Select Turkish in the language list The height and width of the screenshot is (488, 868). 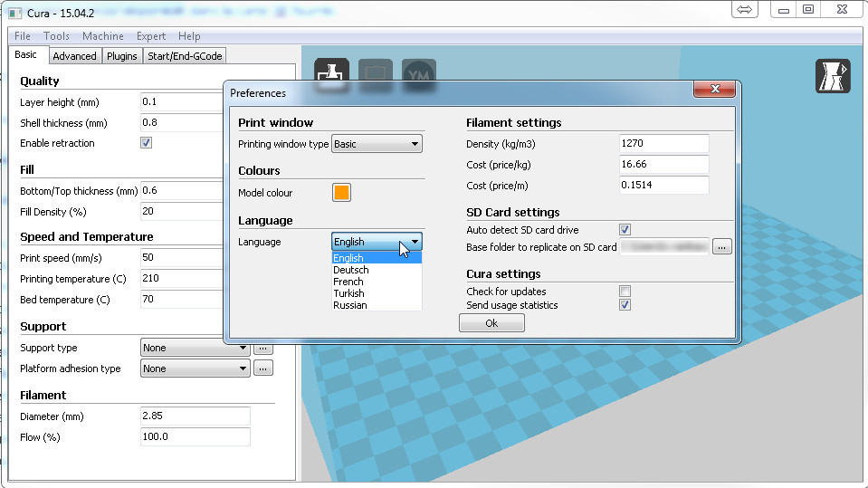click(x=377, y=293)
